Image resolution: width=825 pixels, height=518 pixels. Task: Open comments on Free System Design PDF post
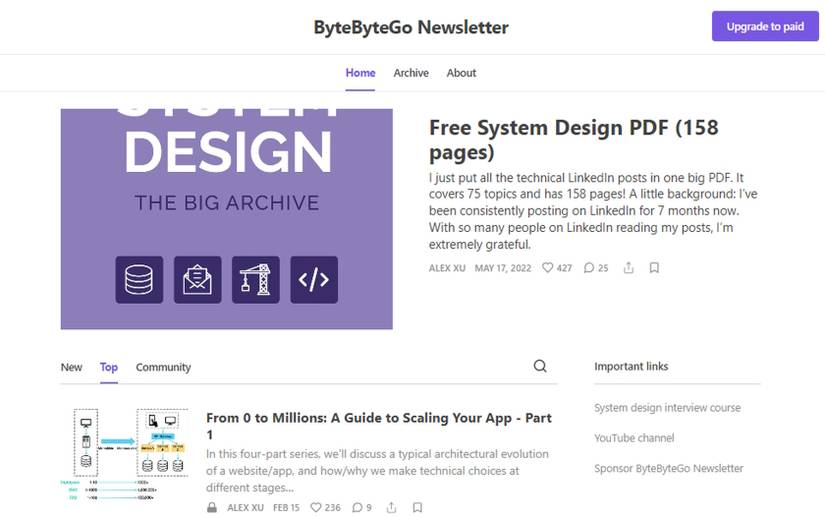[596, 268]
